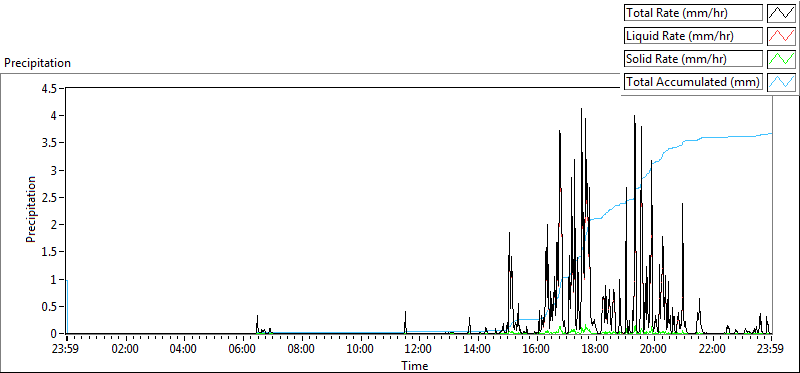Select the Solid Rate (mm/hr) legend label
This screenshot has height=373, width=800.
[693, 59]
